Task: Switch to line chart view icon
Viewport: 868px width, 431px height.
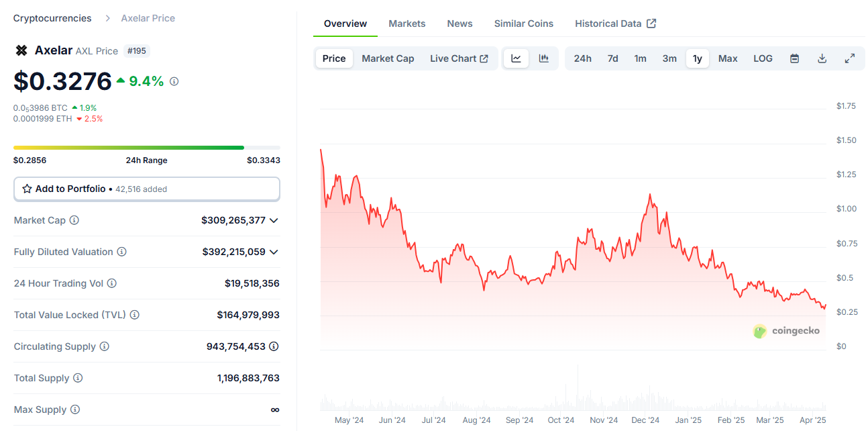Action: 516,58
